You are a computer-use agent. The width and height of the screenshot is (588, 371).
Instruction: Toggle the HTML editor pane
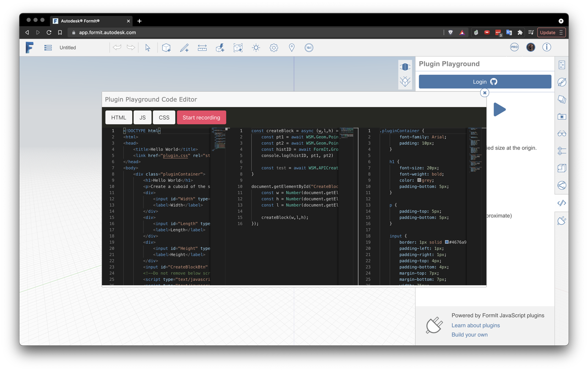tap(118, 117)
